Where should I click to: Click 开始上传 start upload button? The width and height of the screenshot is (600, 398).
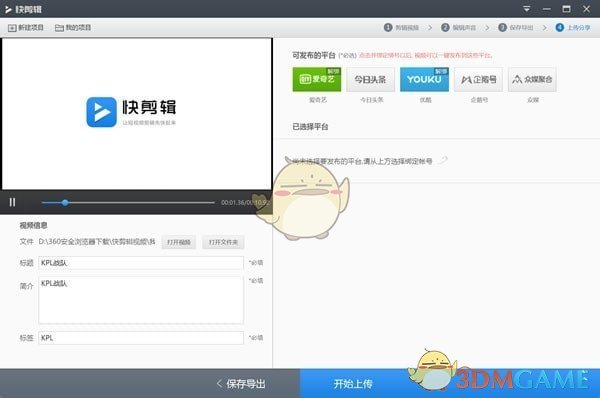click(x=353, y=383)
